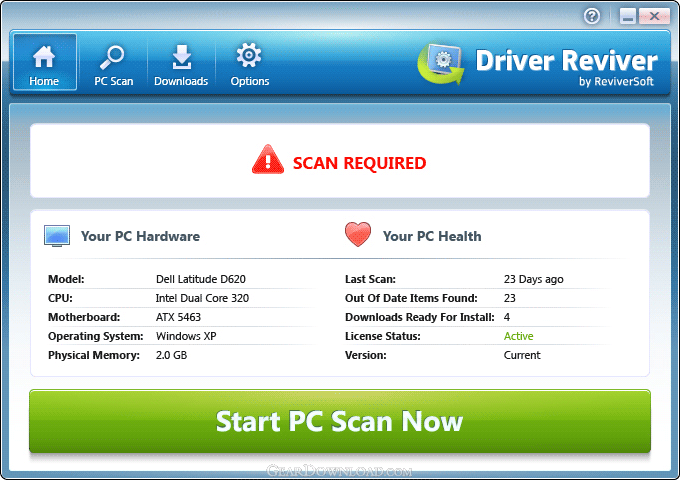This screenshot has height=480, width=680.
Task: Open the Home tab
Action: point(45,62)
